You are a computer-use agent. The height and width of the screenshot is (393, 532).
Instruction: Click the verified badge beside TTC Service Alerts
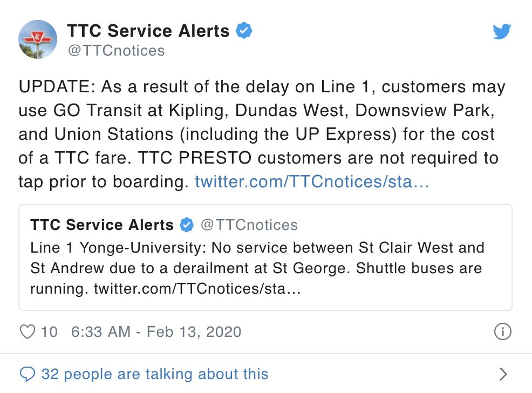click(244, 31)
